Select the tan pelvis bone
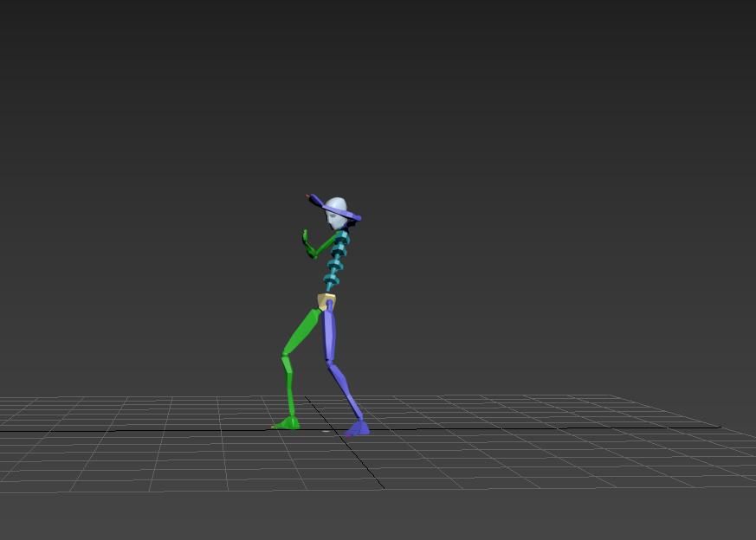 click(326, 301)
